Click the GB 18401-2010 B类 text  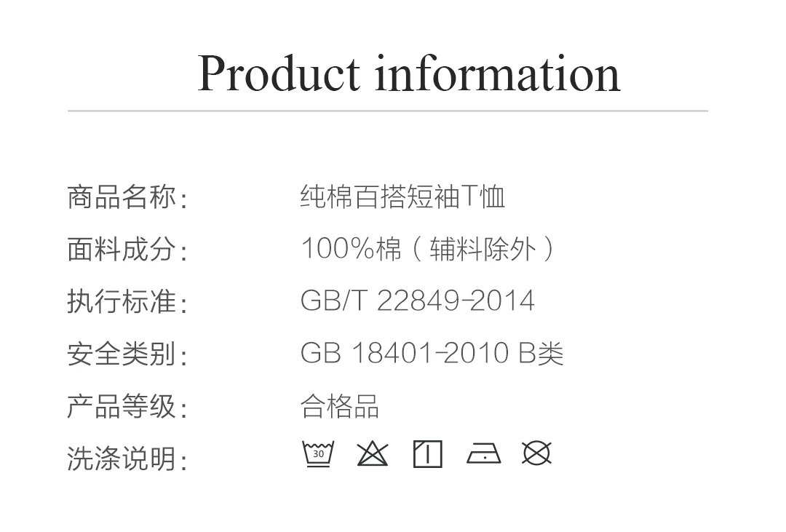click(x=432, y=353)
